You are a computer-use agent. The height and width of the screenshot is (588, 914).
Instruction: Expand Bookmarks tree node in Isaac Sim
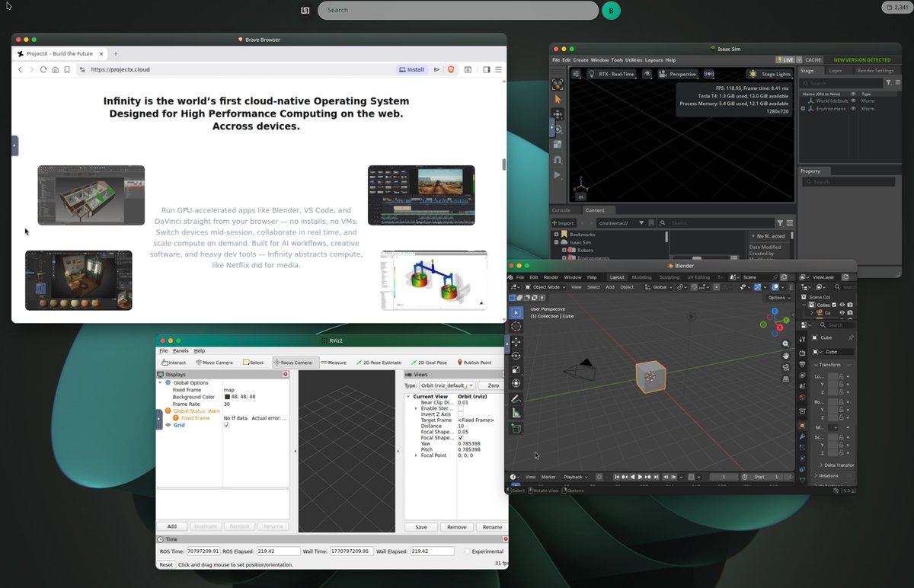pyautogui.click(x=557, y=235)
